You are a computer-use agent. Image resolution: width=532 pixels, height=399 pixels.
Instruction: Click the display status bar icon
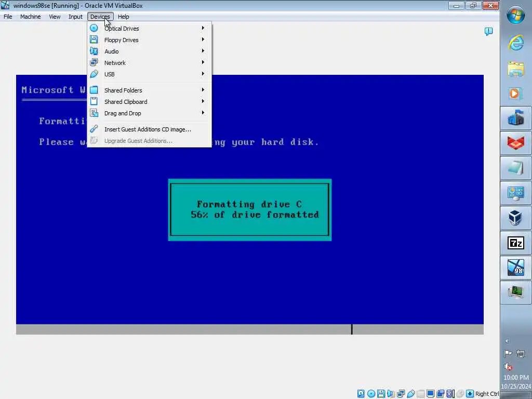click(431, 394)
